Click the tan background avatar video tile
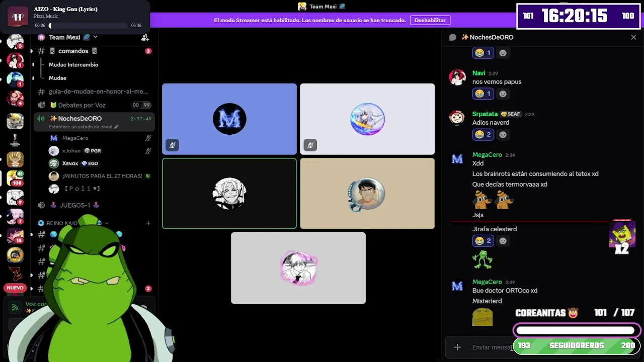The width and height of the screenshot is (644, 362). pyautogui.click(x=367, y=194)
